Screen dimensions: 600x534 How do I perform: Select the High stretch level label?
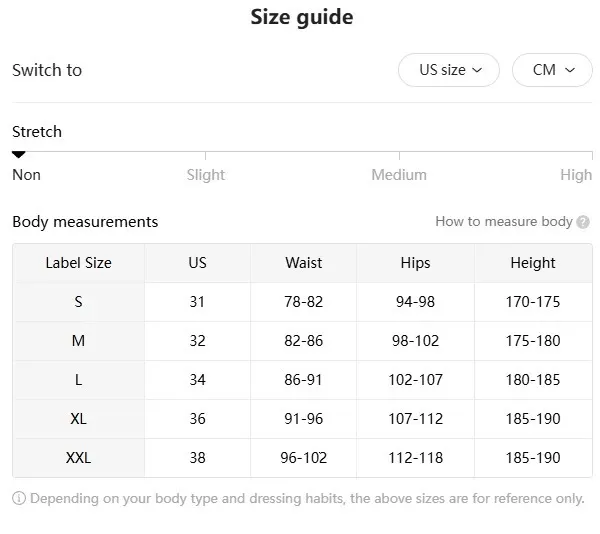[576, 175]
